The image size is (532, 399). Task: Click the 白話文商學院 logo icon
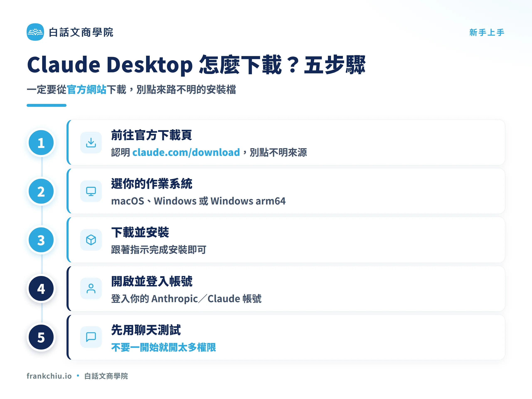(35, 32)
